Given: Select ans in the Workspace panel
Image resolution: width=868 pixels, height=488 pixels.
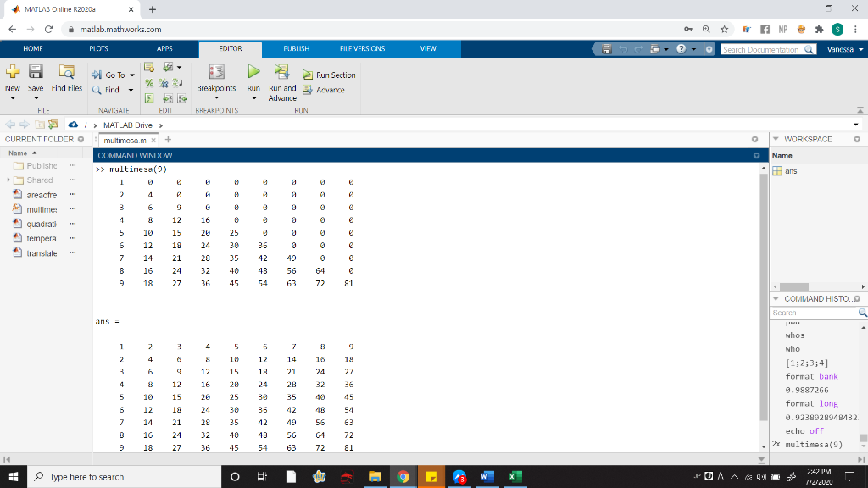Looking at the screenshot, I should click(x=793, y=170).
